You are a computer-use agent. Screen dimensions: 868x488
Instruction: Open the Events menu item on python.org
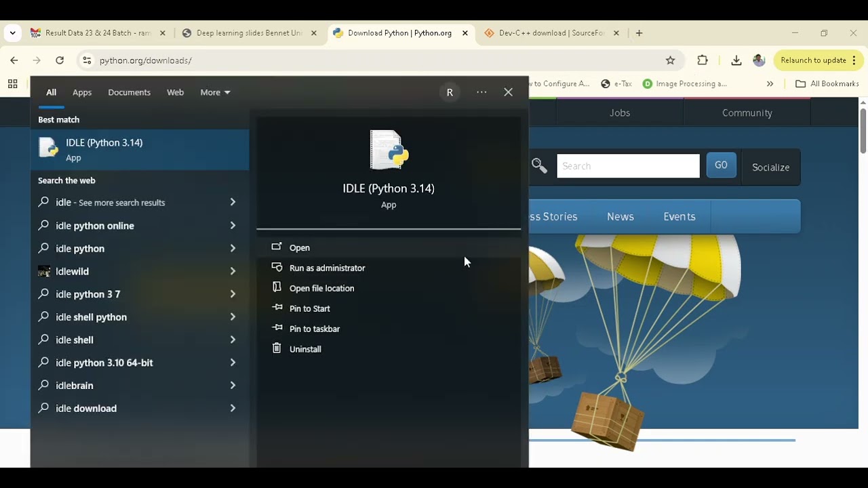(x=679, y=217)
